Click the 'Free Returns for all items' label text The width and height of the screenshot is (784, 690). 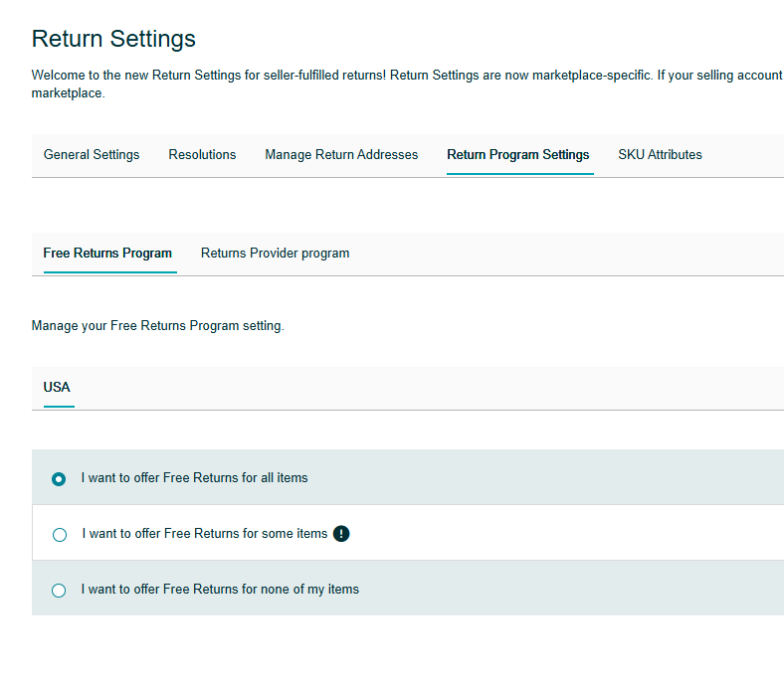click(x=194, y=477)
